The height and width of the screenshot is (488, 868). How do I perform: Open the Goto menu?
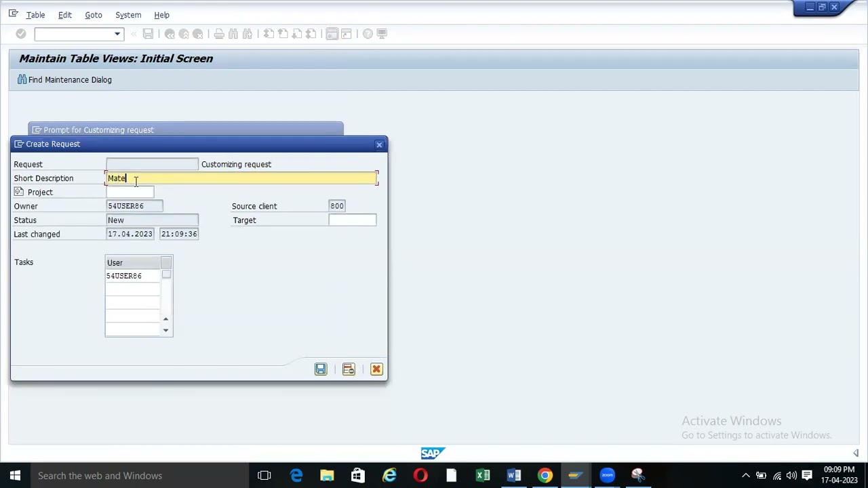94,15
